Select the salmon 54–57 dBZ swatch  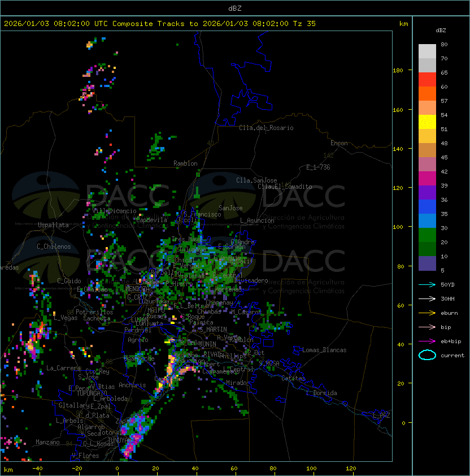(427, 108)
